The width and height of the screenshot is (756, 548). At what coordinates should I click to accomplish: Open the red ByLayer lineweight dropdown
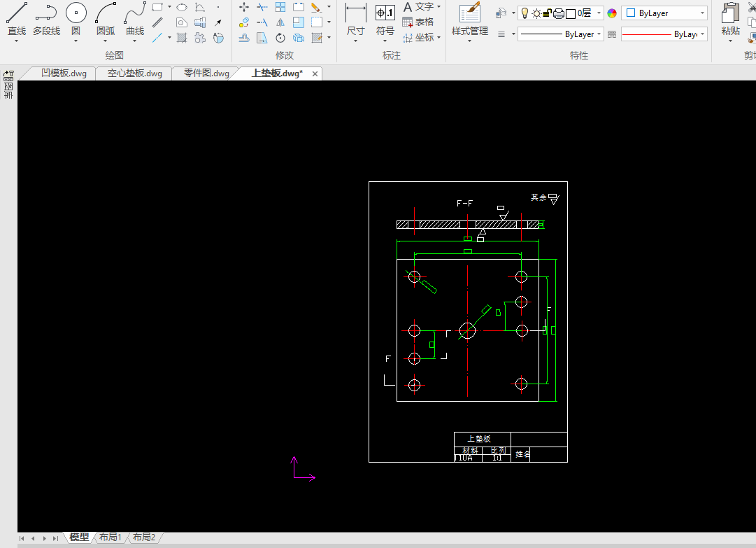click(x=702, y=34)
